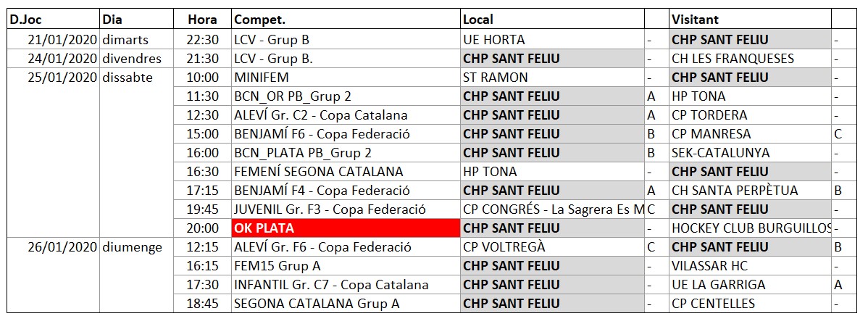This screenshot has height=324, width=868.
Task: Select the Hora column header
Action: point(202,20)
